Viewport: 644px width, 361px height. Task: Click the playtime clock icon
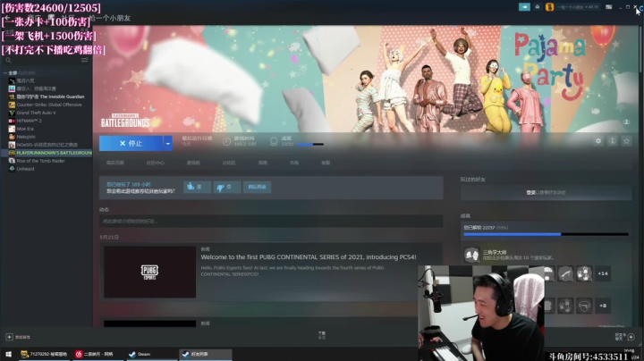coord(226,142)
